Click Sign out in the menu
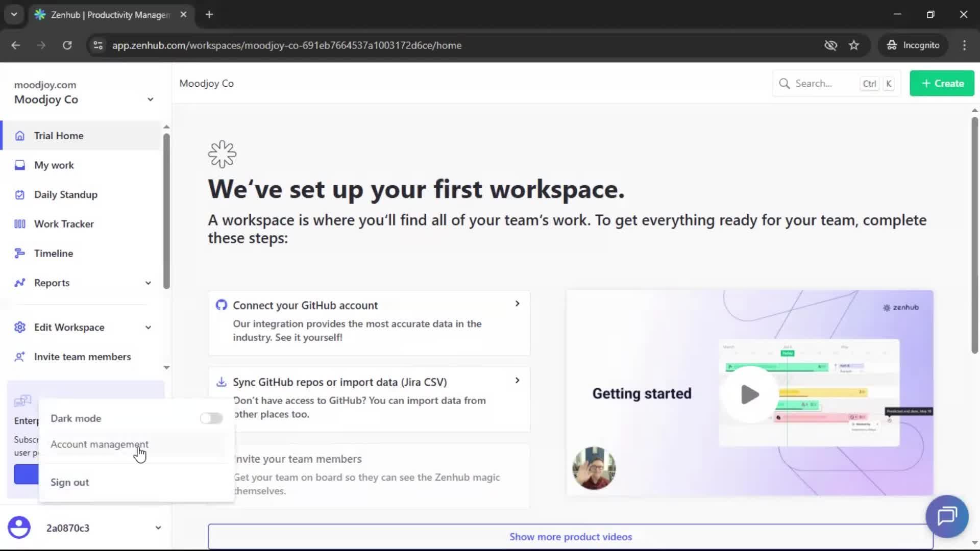This screenshot has width=980, height=551. [69, 482]
